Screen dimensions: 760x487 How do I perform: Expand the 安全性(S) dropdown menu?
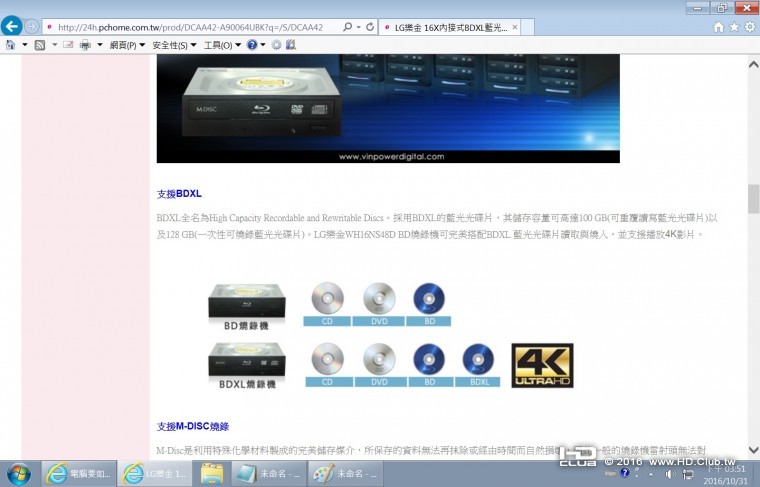click(x=174, y=45)
